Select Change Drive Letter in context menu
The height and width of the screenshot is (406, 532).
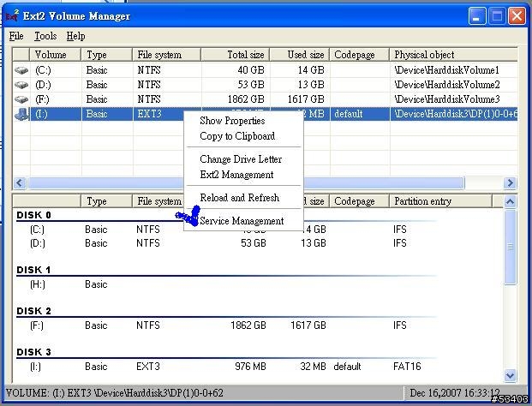coord(241,159)
